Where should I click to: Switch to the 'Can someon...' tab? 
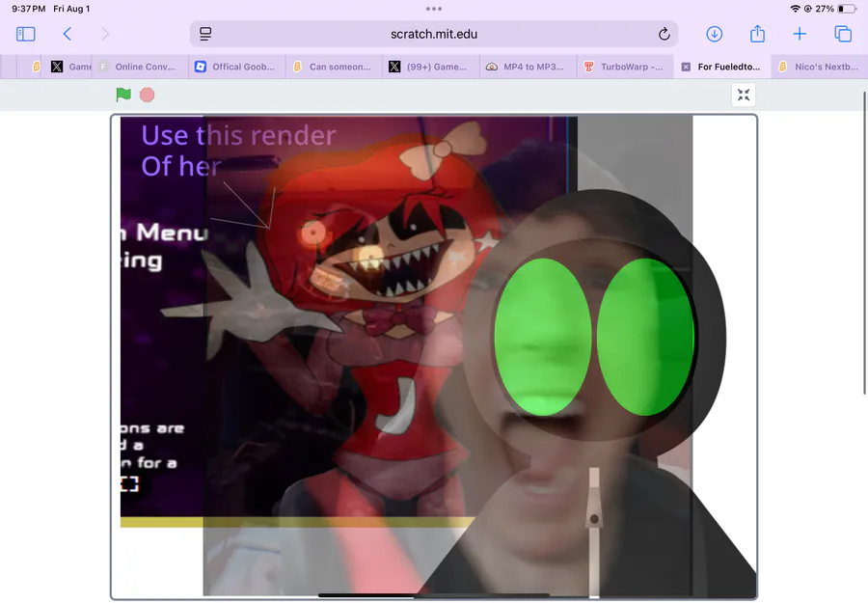334,67
